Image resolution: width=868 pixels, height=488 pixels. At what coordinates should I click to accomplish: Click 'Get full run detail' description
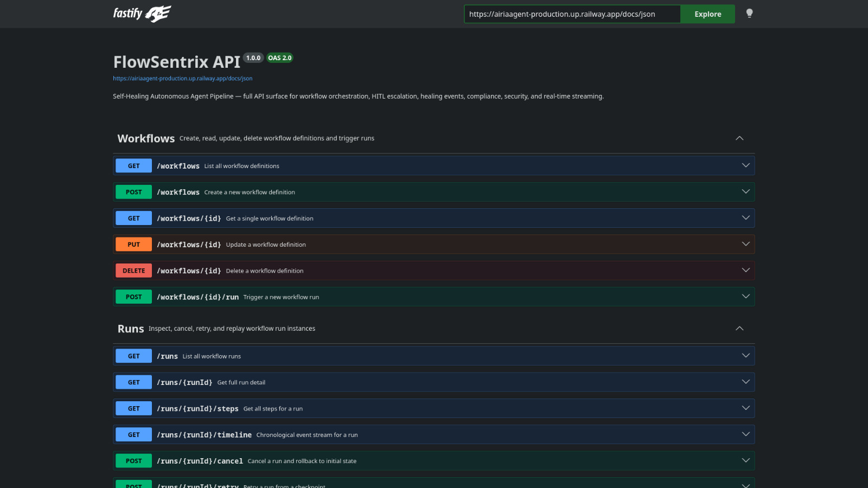point(241,382)
